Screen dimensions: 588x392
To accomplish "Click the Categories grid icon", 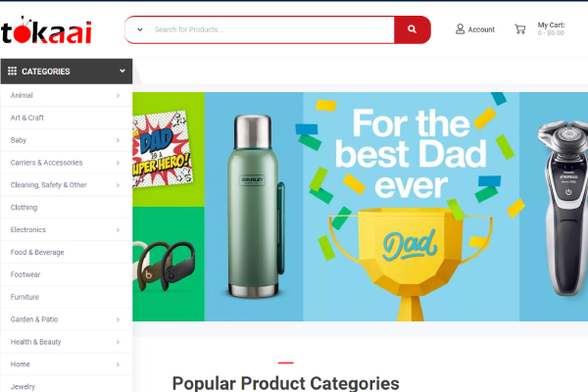I will (13, 71).
